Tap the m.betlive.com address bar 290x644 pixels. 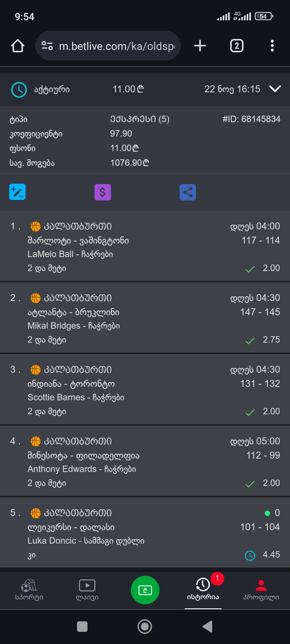click(x=117, y=46)
